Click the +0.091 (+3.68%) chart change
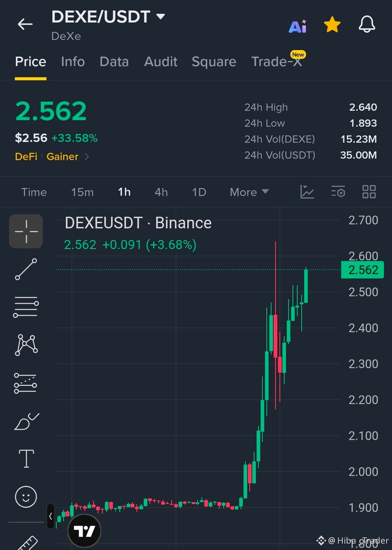The image size is (392, 550). [x=149, y=245]
